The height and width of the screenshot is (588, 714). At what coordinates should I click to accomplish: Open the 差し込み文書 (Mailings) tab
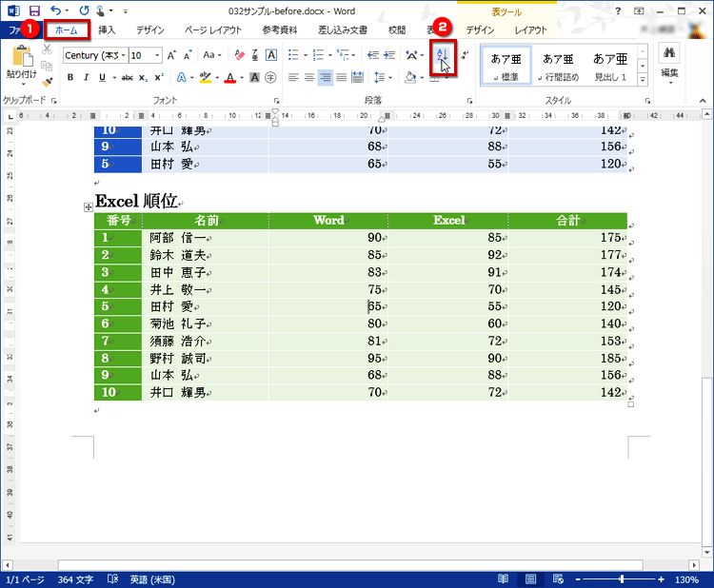[x=343, y=30]
